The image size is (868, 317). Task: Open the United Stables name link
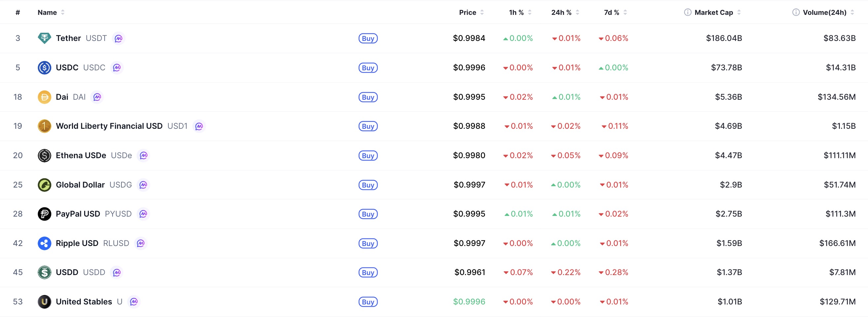point(84,301)
